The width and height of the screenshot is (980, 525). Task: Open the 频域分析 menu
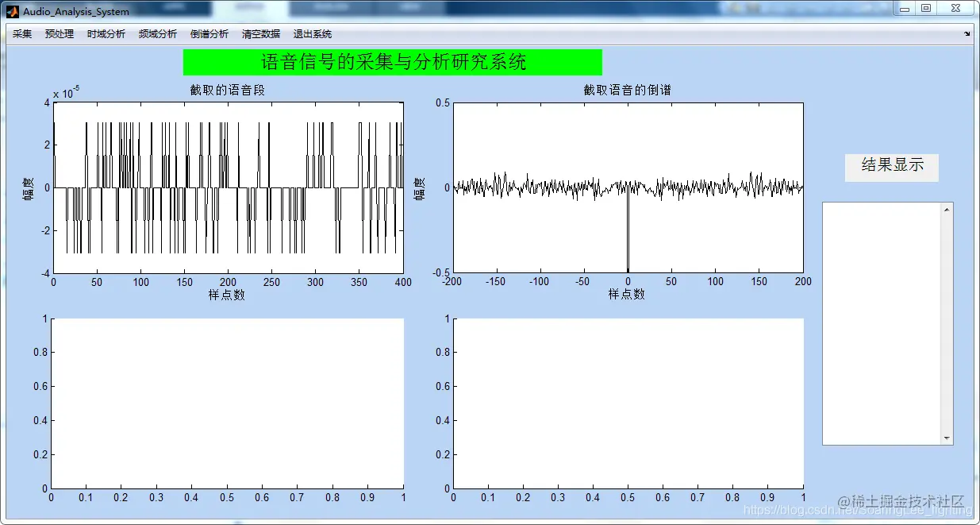(x=158, y=34)
